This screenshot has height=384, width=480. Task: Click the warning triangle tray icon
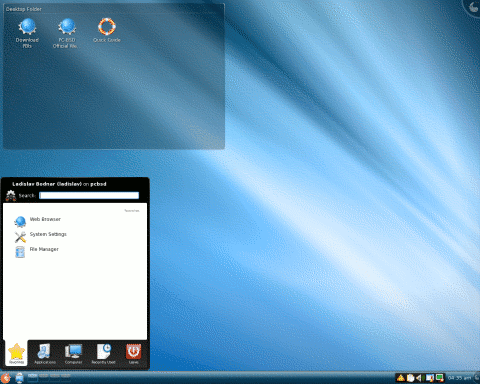click(401, 378)
